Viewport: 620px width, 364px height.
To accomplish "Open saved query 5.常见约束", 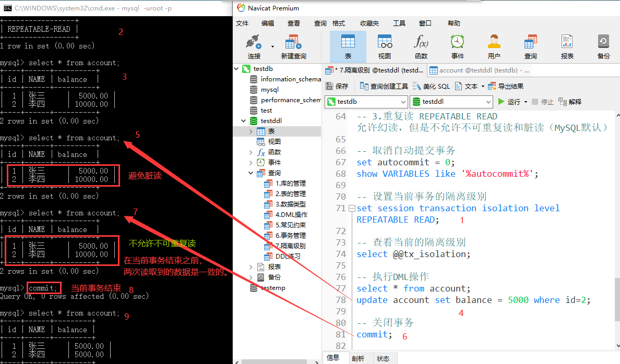I will 285,225.
